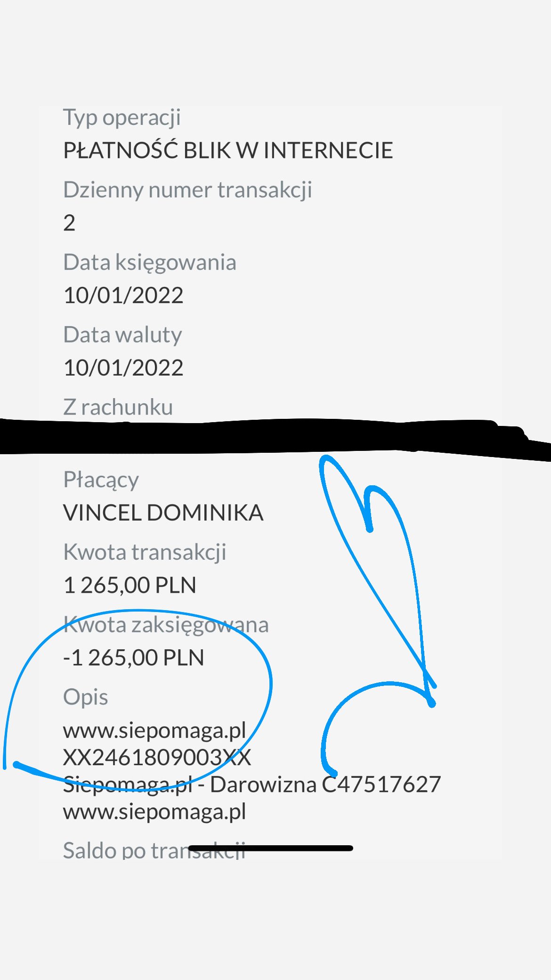Select the payer name VINCEL DOMINIKA
This screenshot has height=980, width=551.
[x=163, y=513]
